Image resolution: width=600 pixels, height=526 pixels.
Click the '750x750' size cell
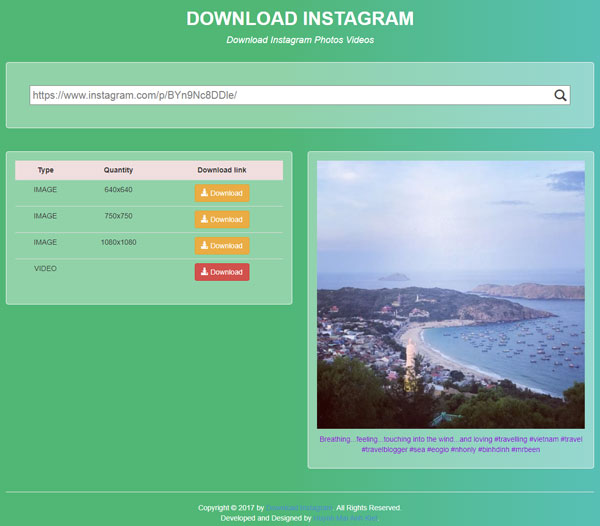pyautogui.click(x=118, y=216)
